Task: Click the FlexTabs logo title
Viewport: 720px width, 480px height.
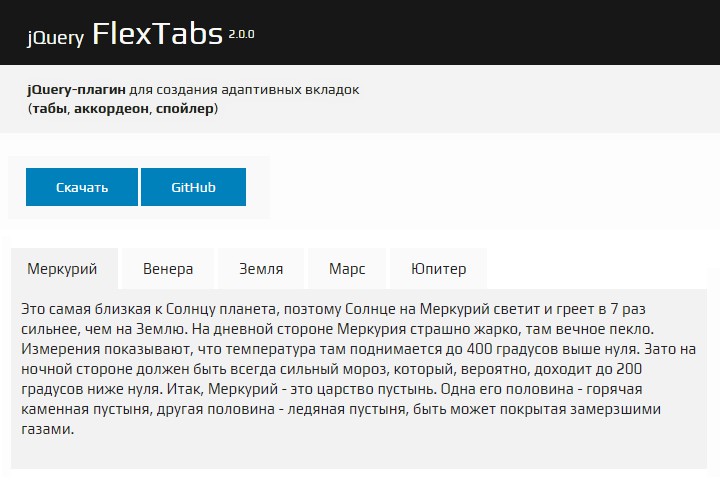Action: click(x=157, y=35)
